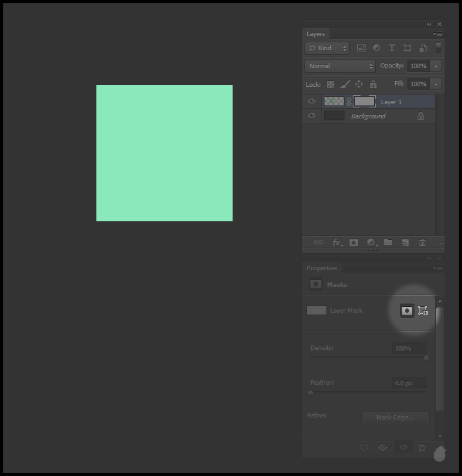
Task: Hide Layer 1 using its eye icon
Action: coord(312,102)
